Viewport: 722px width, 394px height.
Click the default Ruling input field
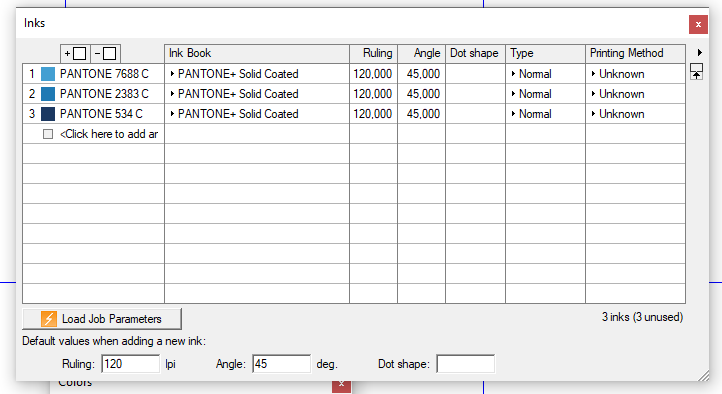point(130,364)
